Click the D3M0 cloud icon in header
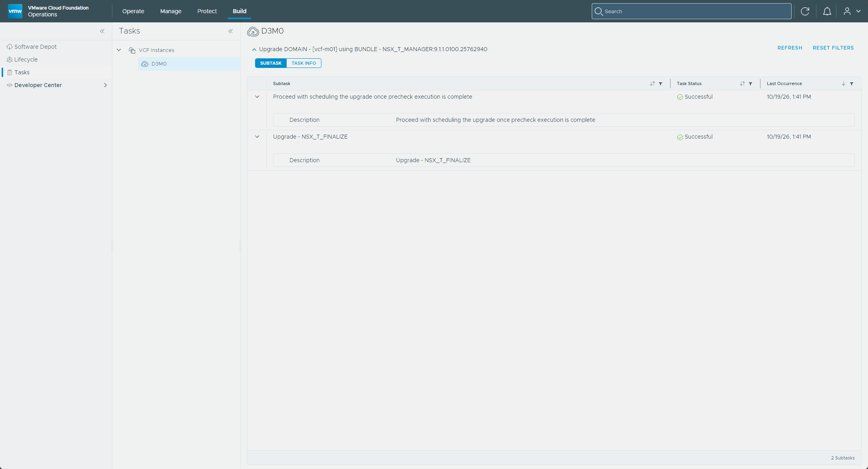This screenshot has height=469, width=868. coord(253,31)
